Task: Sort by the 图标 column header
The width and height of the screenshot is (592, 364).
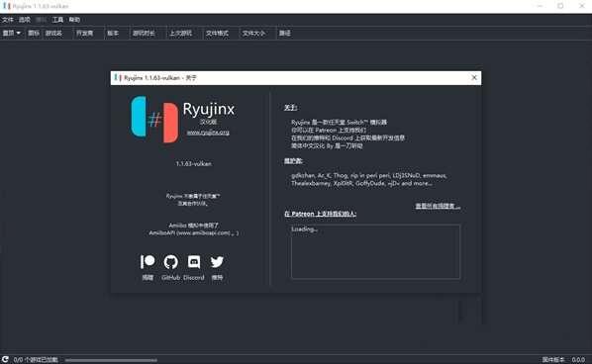Action: click(x=34, y=34)
